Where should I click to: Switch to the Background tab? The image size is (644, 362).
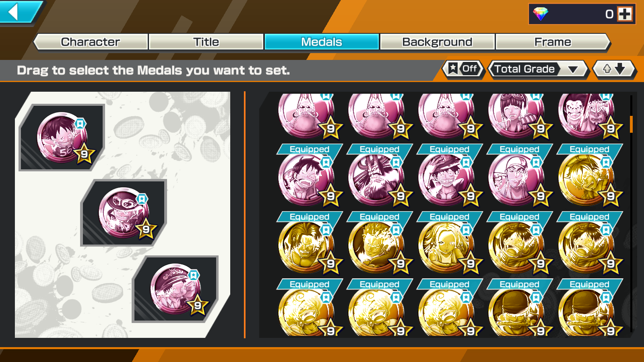click(437, 42)
